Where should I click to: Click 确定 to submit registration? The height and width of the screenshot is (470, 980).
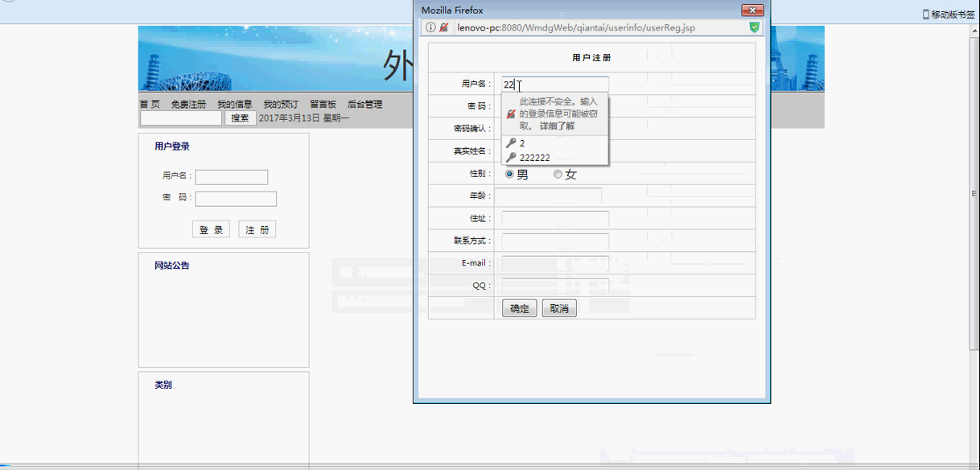click(x=520, y=308)
